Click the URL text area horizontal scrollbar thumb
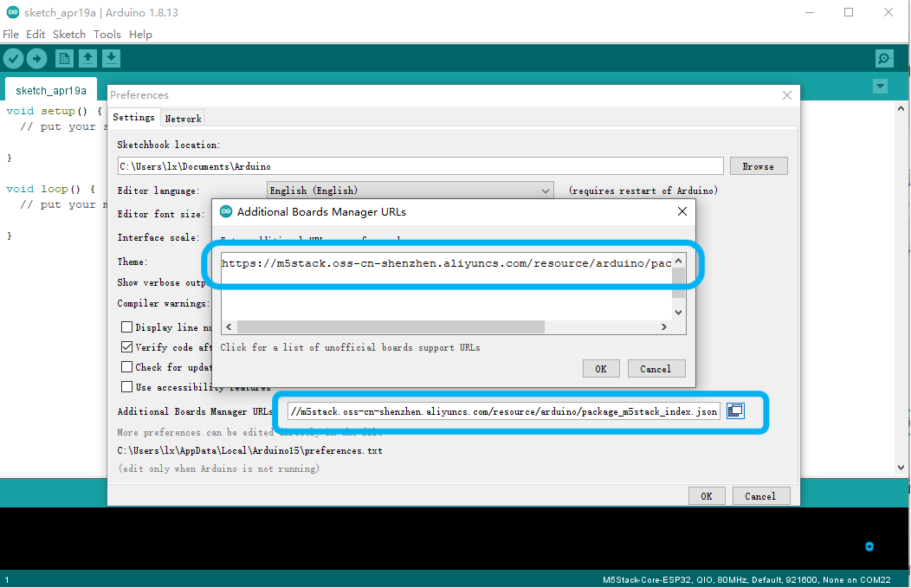Viewport: 911px width, 588px height. click(391, 327)
